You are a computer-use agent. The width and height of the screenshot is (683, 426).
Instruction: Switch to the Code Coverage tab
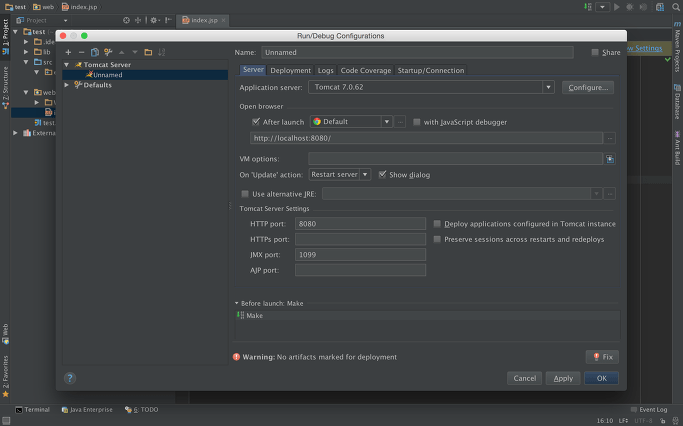pyautogui.click(x=366, y=71)
